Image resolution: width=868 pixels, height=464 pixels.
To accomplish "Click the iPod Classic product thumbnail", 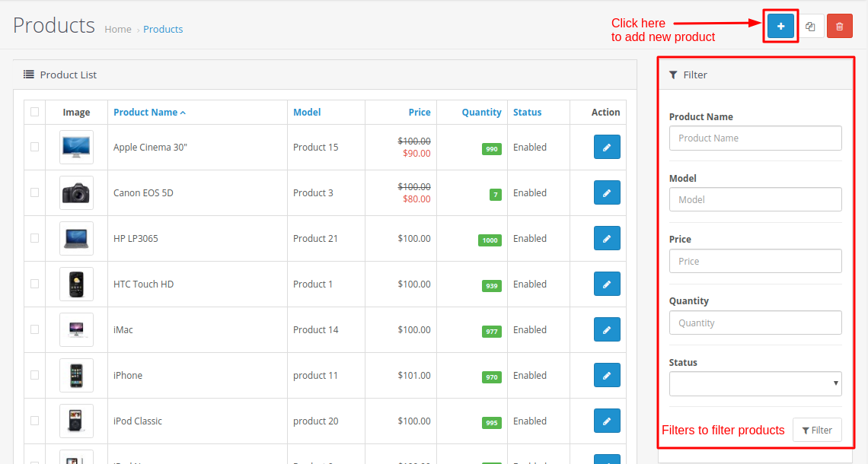I will pyautogui.click(x=76, y=421).
